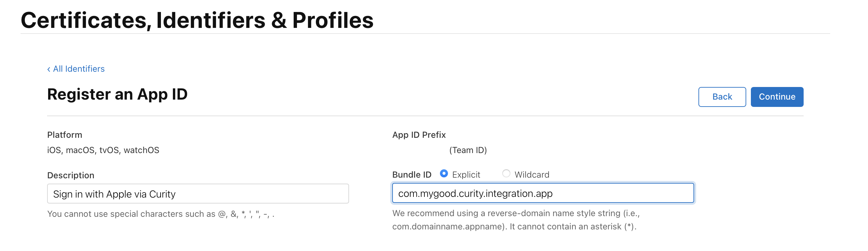Click the back chevron beside All Identifiers
Screen dimensions: 868x251
click(x=49, y=69)
